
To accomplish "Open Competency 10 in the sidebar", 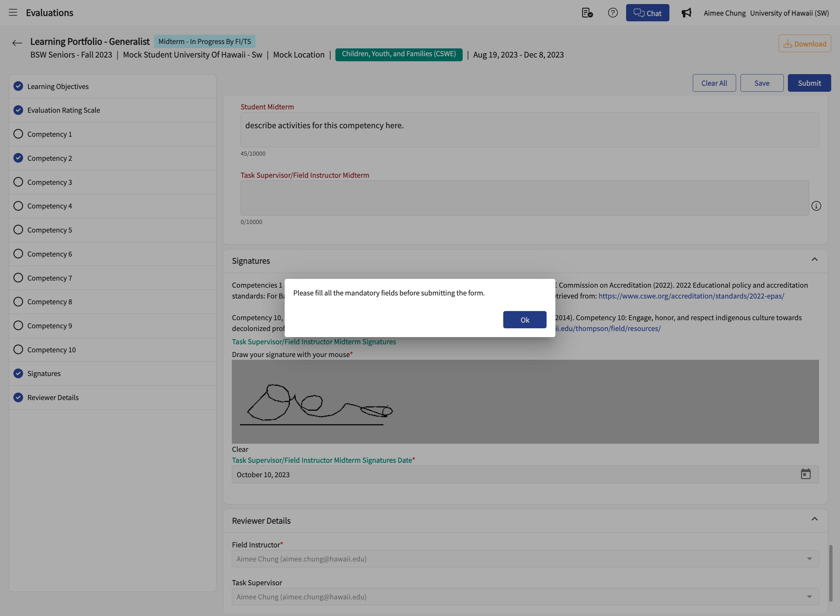I will [113, 350].
